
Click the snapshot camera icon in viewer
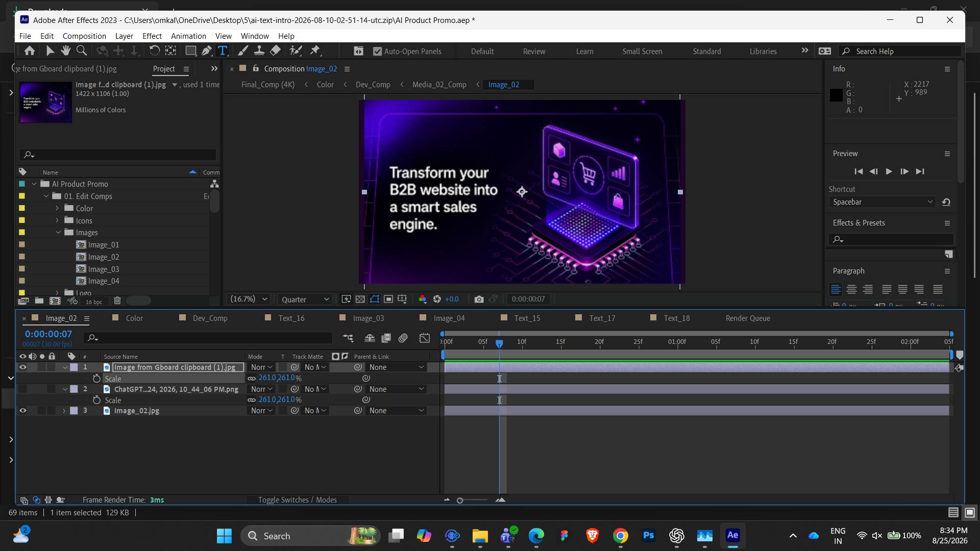click(479, 299)
